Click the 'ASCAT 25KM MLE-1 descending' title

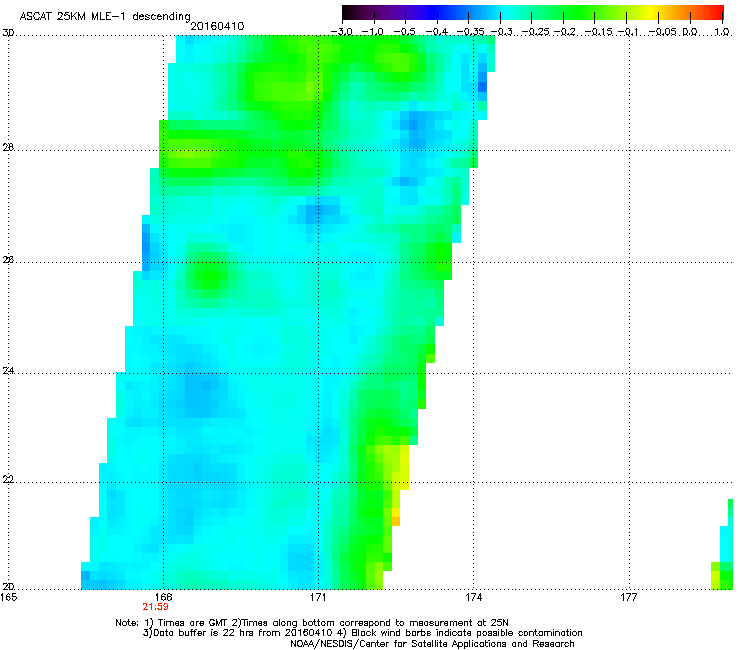coord(105,17)
